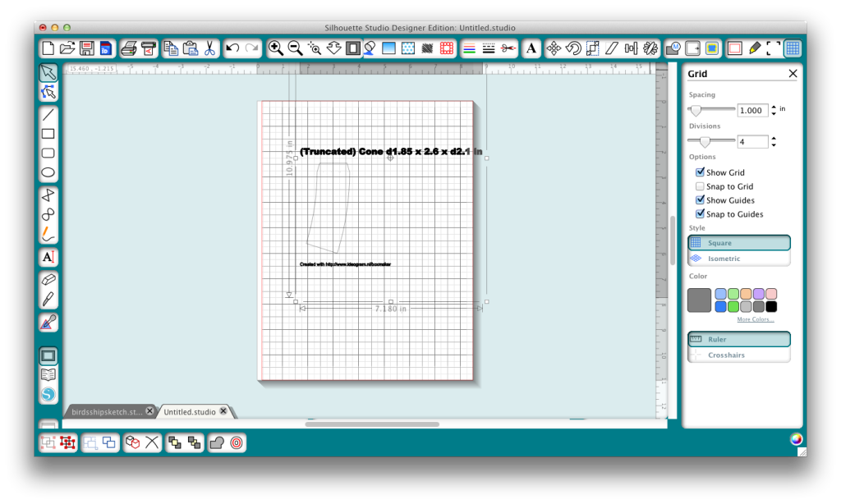Disable Snap to Guides
This screenshot has height=504, width=841.
(701, 213)
